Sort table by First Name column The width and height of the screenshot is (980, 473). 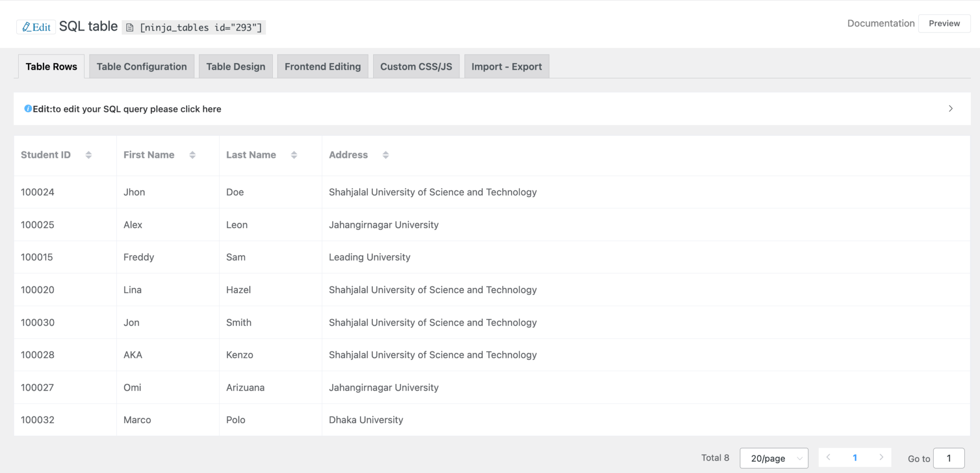[x=192, y=155]
